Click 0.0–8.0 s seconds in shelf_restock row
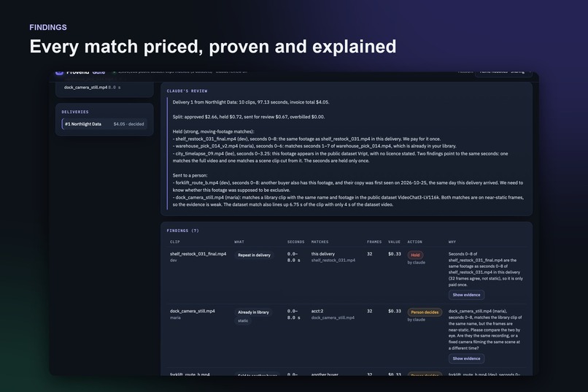 point(293,257)
